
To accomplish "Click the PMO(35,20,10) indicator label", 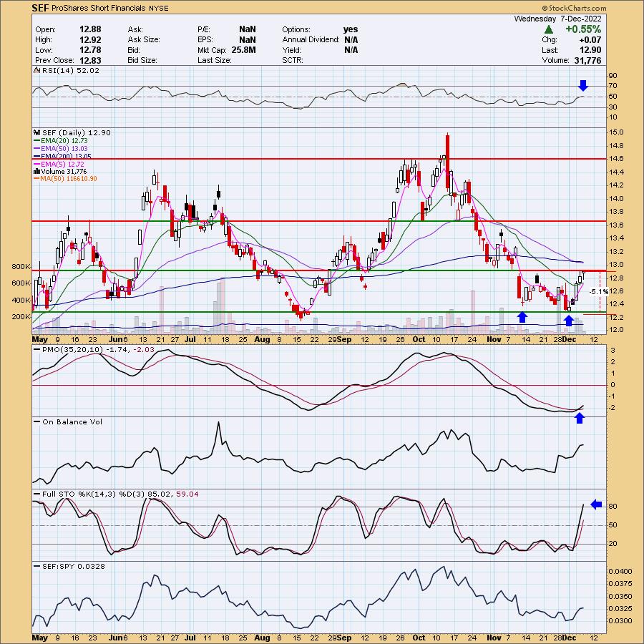I will [x=98, y=349].
